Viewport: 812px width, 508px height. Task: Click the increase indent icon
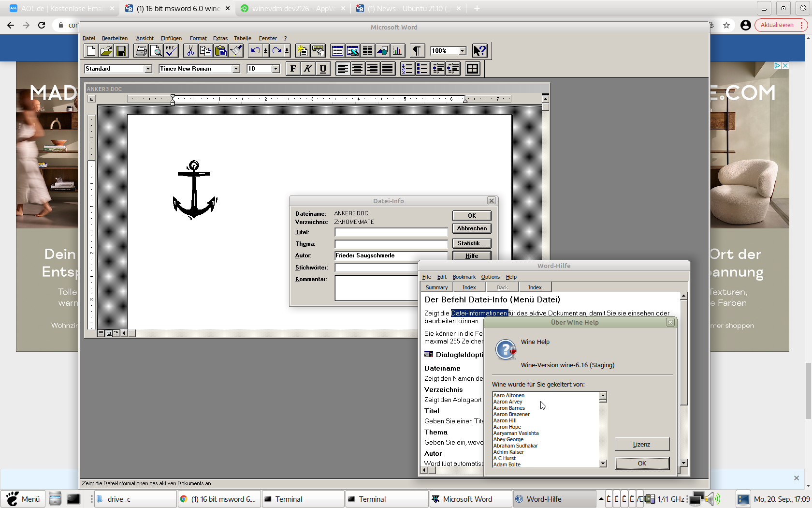453,69
